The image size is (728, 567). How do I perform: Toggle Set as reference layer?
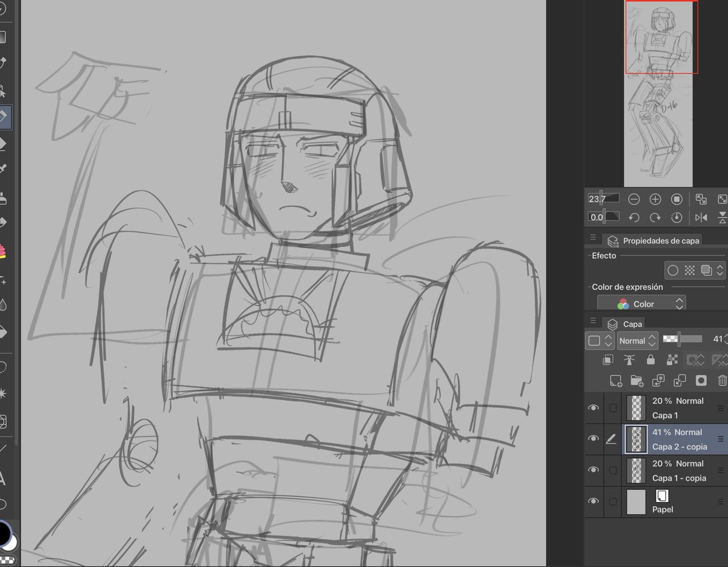629,360
